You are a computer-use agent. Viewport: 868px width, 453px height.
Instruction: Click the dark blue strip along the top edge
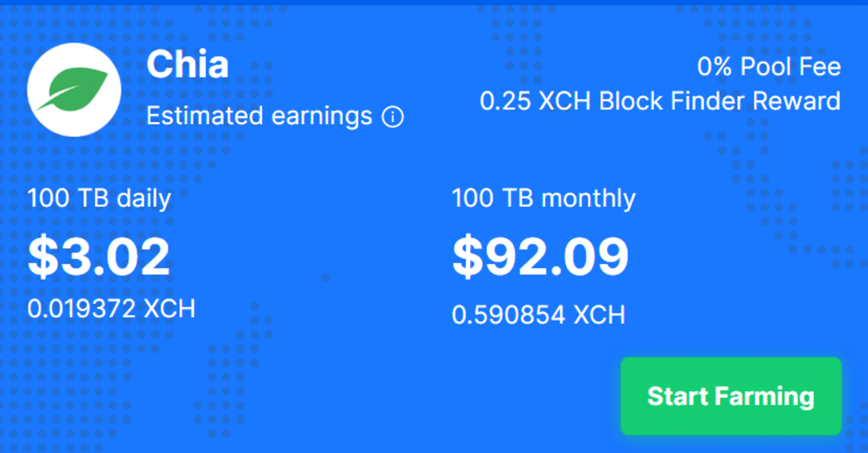[434, 2]
